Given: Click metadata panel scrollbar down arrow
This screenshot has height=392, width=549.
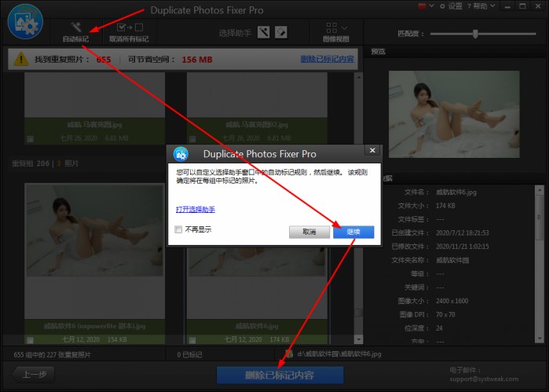Looking at the screenshot, I should coord(540,339).
